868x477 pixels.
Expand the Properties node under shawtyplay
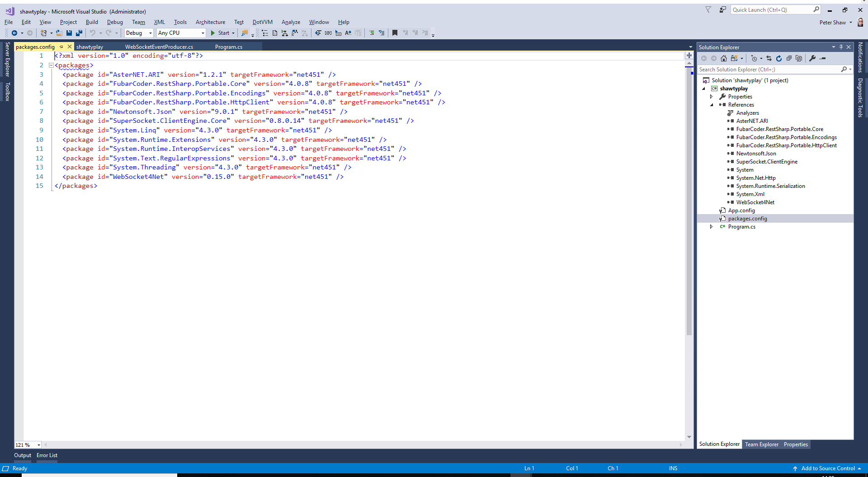pyautogui.click(x=712, y=96)
